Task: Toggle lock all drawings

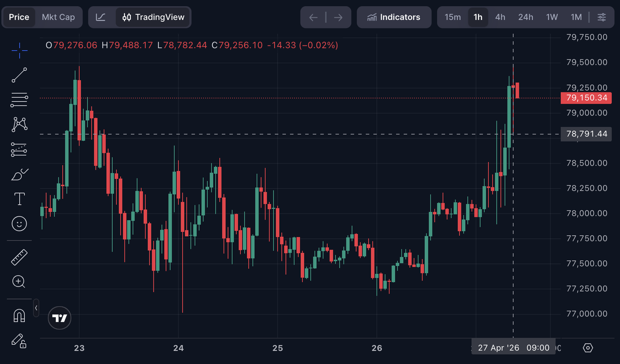Action: click(19, 340)
